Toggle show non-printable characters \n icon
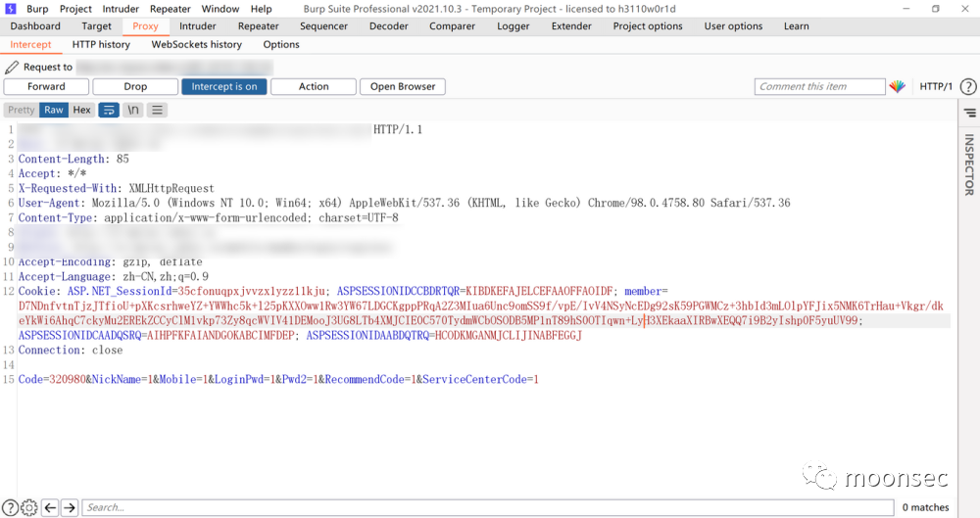 [x=133, y=110]
